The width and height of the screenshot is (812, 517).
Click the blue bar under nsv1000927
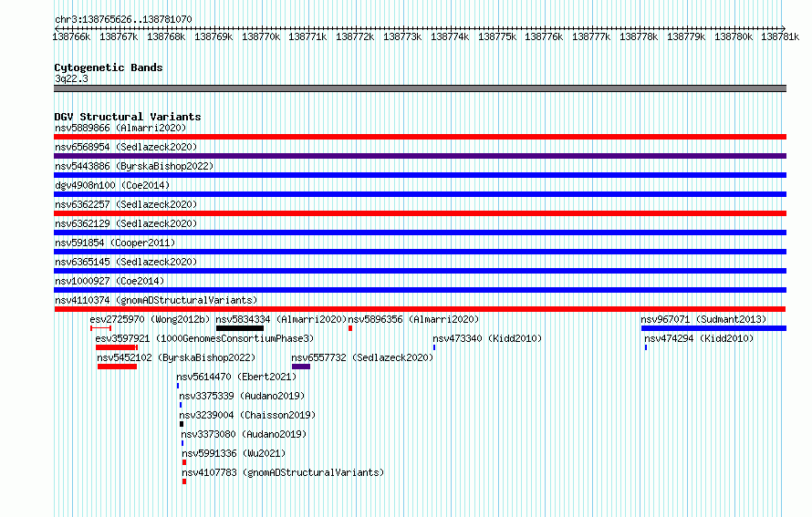(420, 290)
